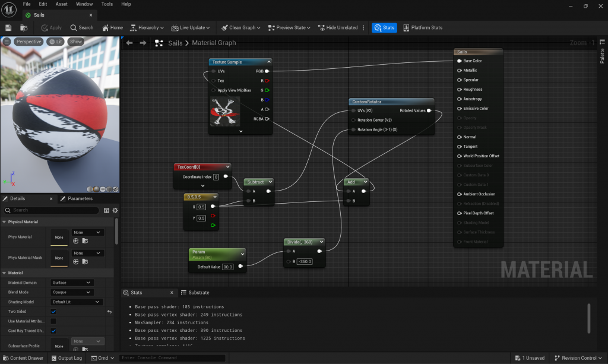Image resolution: width=608 pixels, height=364 pixels.
Task: Click the graph icon next to Sails breadcrumb
Action: (x=159, y=43)
